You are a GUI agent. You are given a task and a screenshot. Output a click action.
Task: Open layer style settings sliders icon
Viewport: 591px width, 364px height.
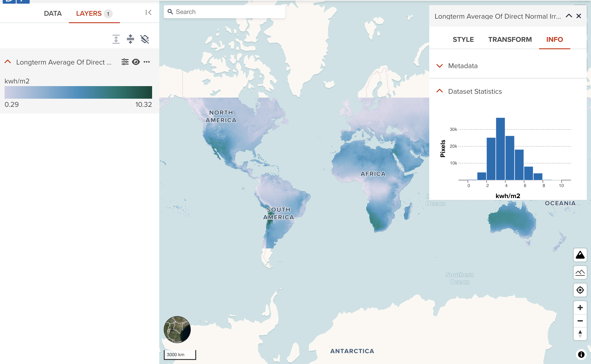(125, 62)
